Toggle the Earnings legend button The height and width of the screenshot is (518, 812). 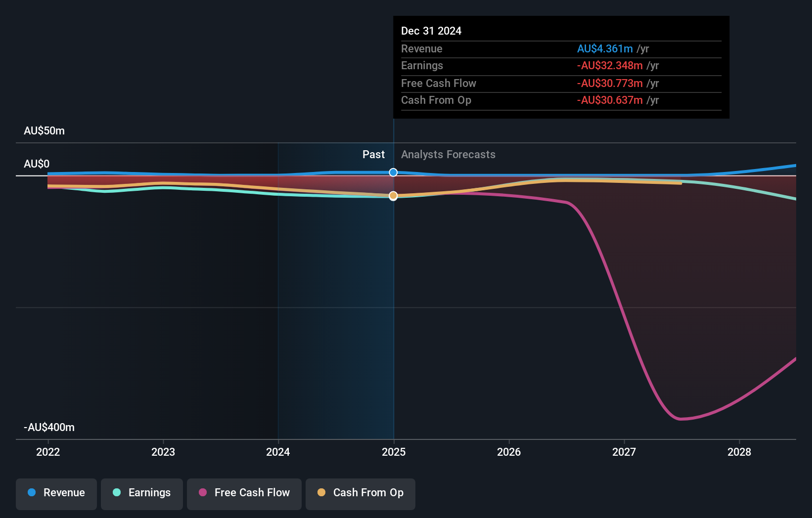click(142, 494)
